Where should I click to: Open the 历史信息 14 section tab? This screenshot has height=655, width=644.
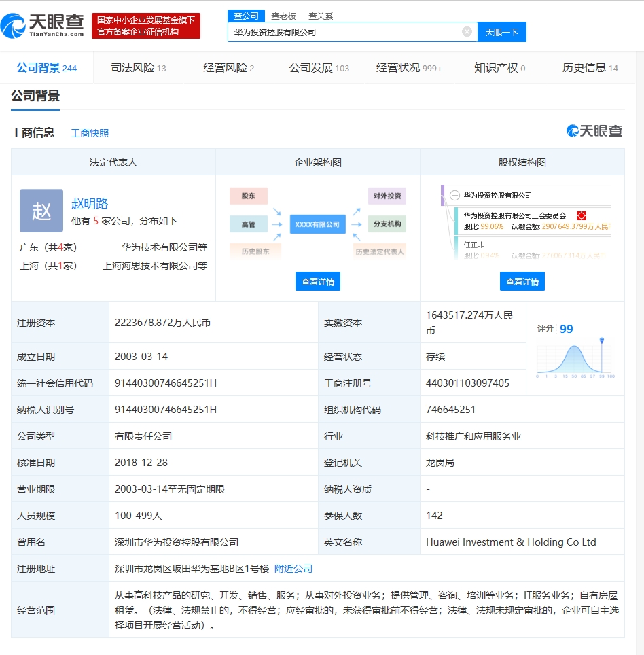(x=590, y=68)
